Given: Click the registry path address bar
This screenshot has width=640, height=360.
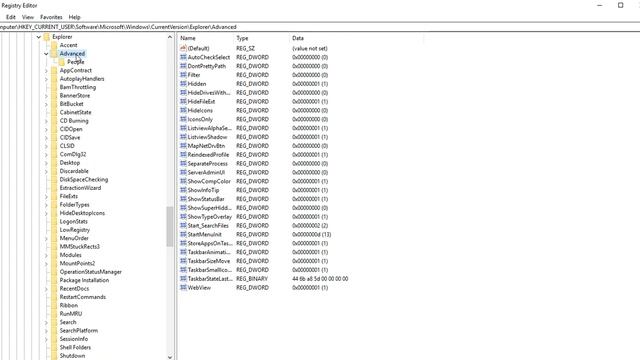Looking at the screenshot, I should coord(320,27).
